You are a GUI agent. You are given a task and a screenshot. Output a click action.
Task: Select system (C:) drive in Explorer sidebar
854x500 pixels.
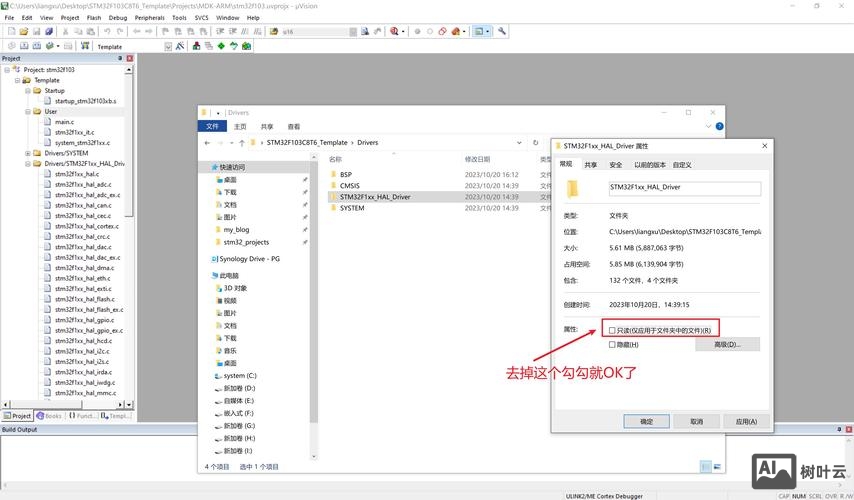click(240, 376)
